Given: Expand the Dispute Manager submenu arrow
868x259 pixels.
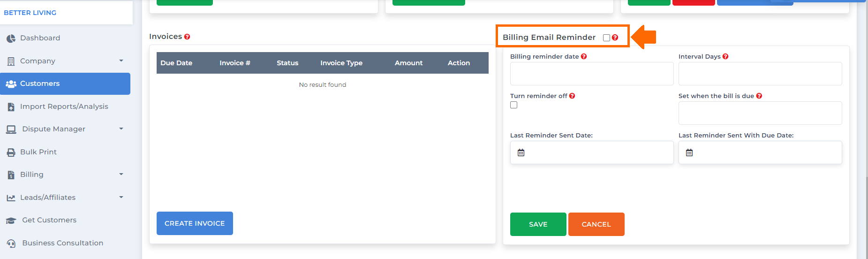Looking at the screenshot, I should pos(121,129).
